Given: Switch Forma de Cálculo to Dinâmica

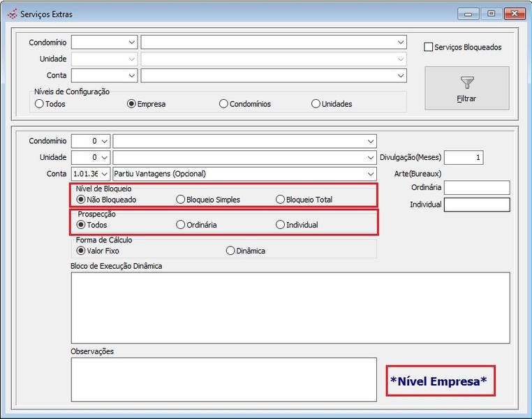Looking at the screenshot, I should pyautogui.click(x=230, y=251).
